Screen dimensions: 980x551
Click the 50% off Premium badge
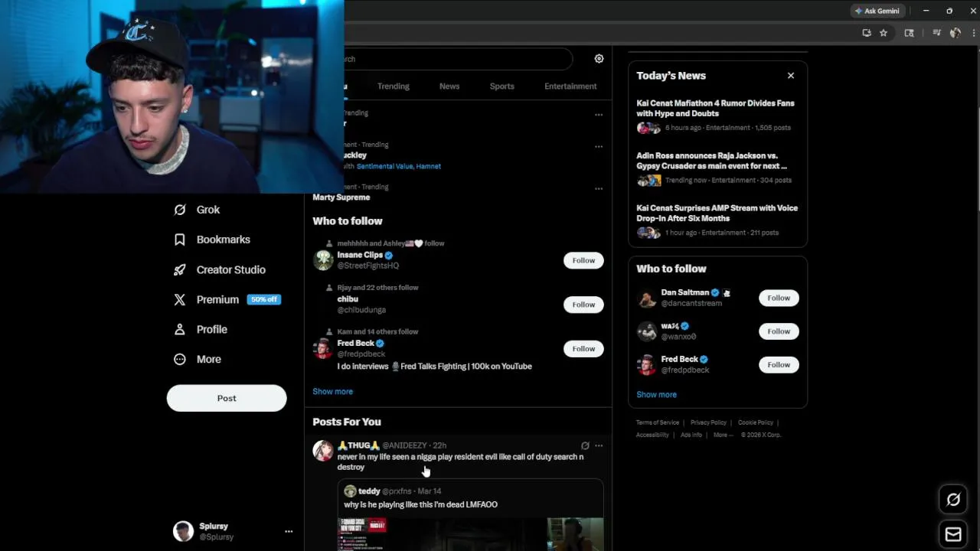(264, 299)
